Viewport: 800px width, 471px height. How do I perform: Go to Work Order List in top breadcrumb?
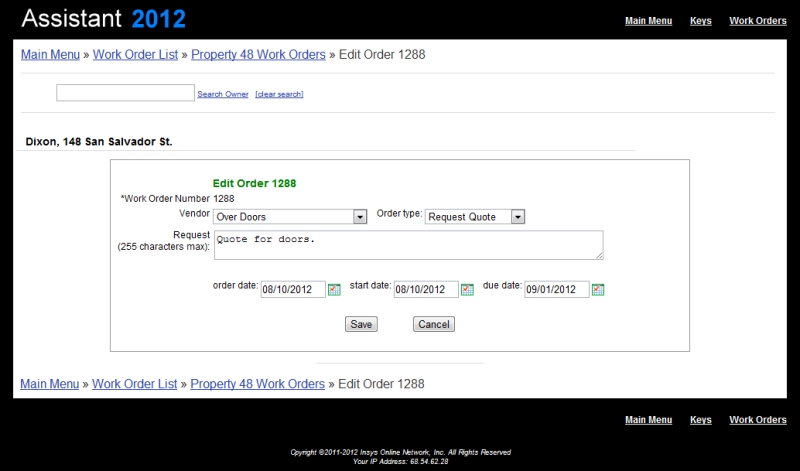pyautogui.click(x=135, y=54)
